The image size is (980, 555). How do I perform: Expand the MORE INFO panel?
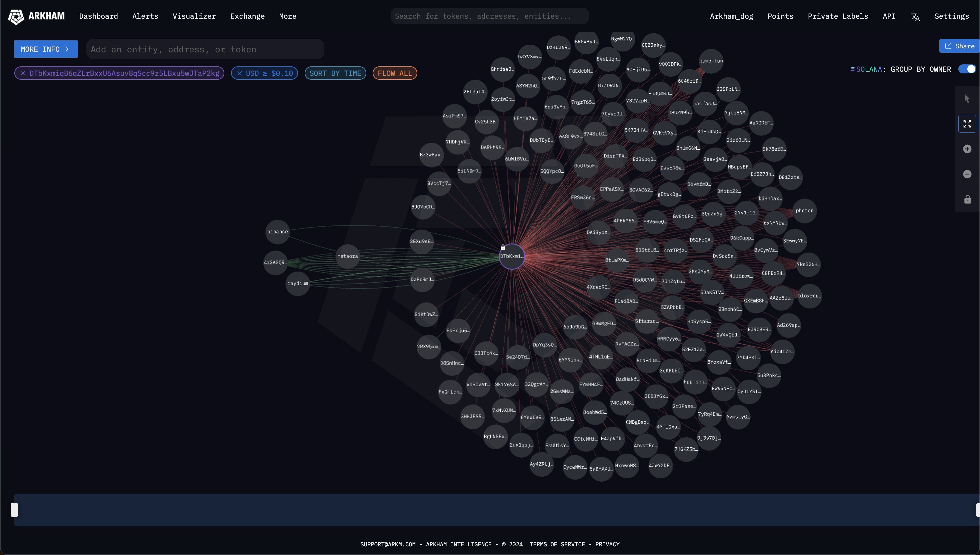(46, 49)
